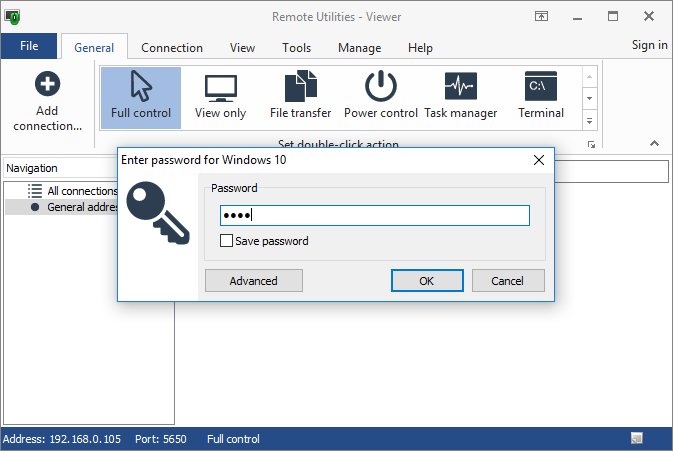This screenshot has height=451, width=673.
Task: Open the ribbon display options button
Action: (x=541, y=16)
